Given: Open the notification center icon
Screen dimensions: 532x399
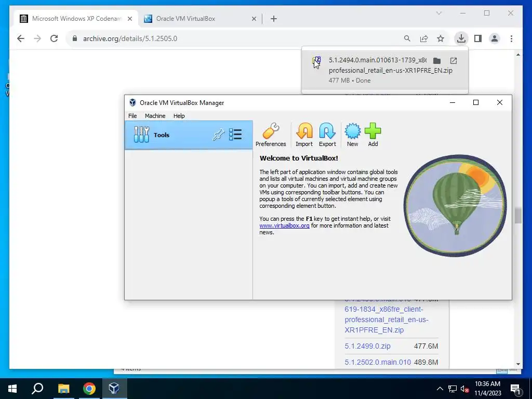Looking at the screenshot, I should [x=515, y=389].
